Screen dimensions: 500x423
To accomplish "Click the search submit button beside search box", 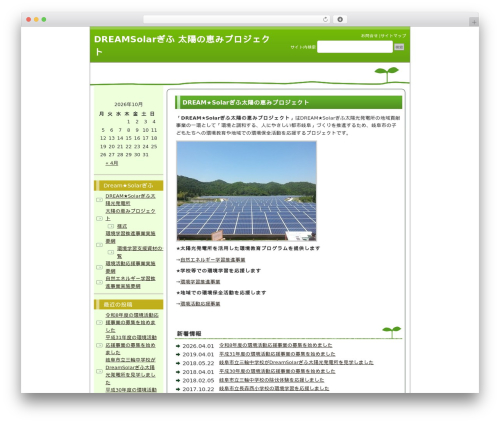I will point(399,47).
